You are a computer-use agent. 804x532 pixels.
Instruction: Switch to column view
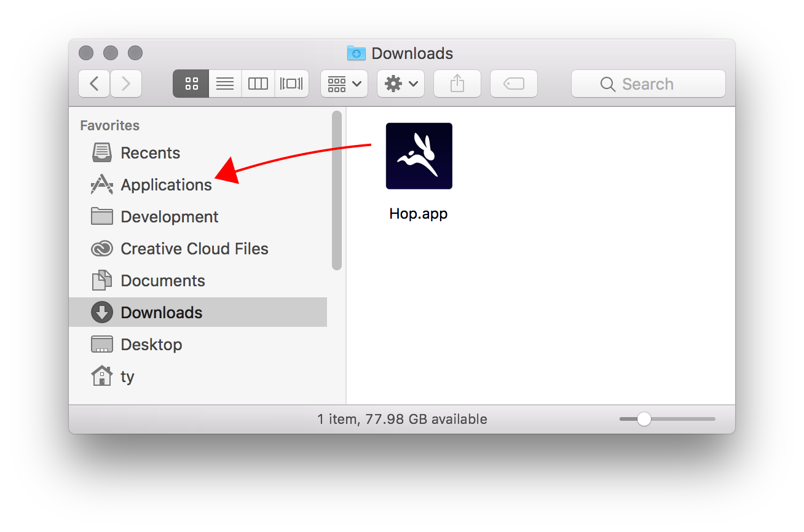(x=258, y=84)
